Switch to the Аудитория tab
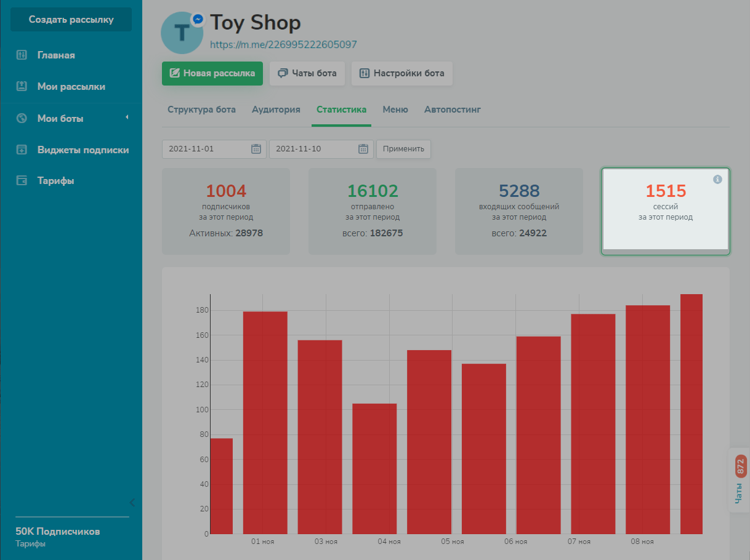Image resolution: width=750 pixels, height=560 pixels. [x=276, y=110]
